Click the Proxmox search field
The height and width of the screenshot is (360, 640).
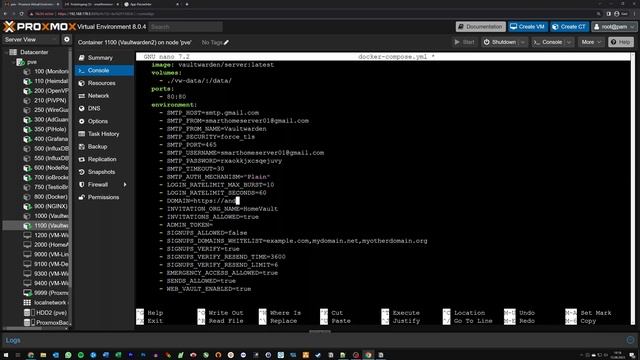186,27
